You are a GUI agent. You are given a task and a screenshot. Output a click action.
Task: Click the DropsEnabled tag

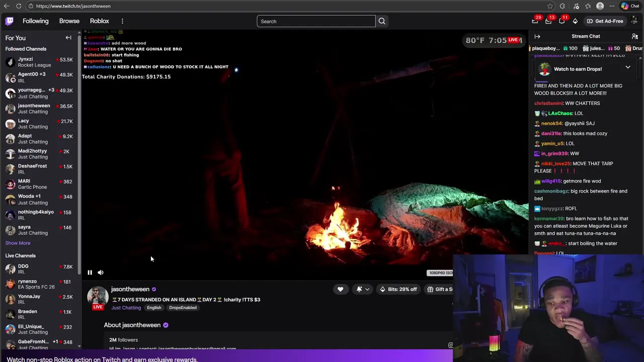(x=183, y=308)
